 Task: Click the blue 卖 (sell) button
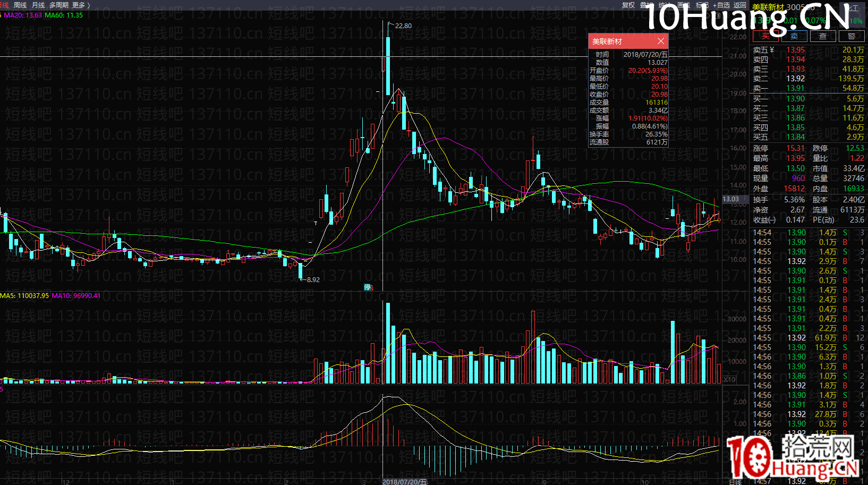794,36
